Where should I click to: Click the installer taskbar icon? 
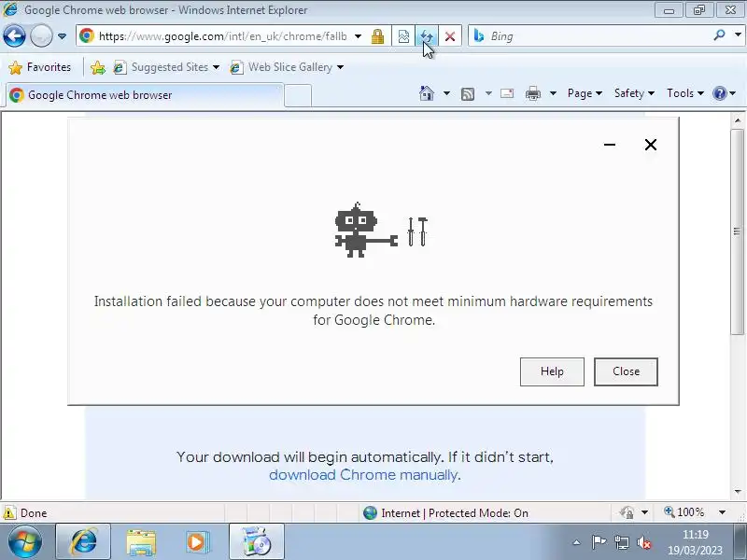tap(256, 542)
